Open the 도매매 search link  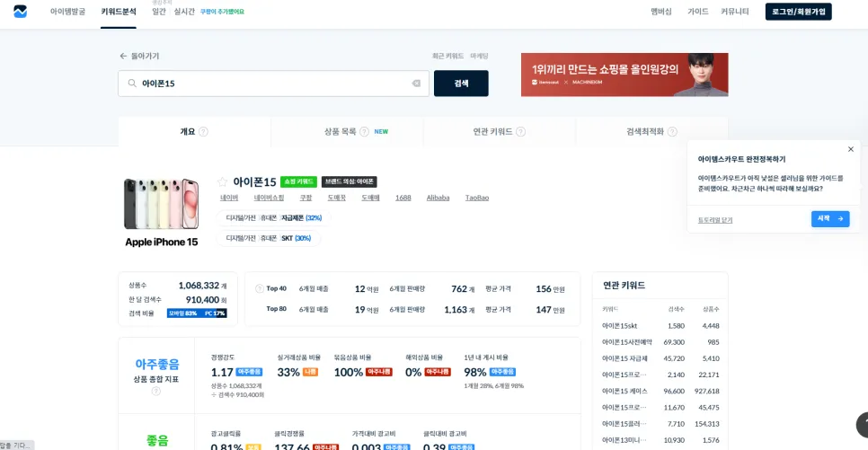pyautogui.click(x=370, y=198)
